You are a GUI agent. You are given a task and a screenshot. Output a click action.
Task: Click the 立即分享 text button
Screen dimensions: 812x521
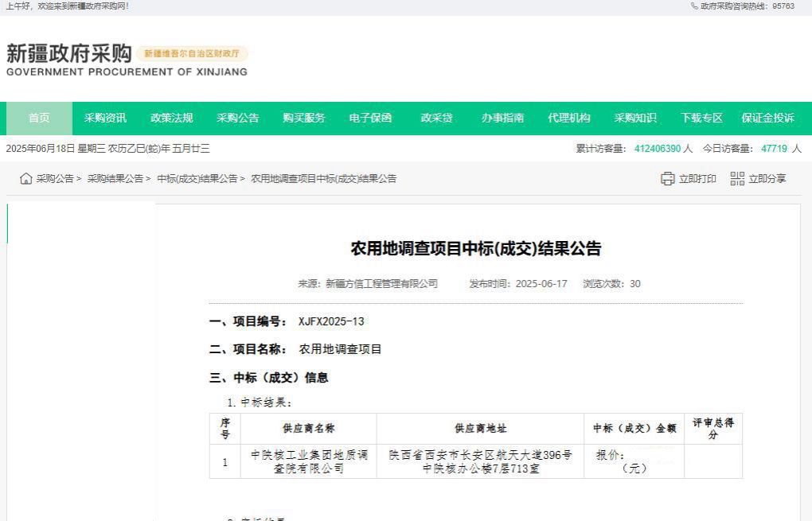coord(767,179)
